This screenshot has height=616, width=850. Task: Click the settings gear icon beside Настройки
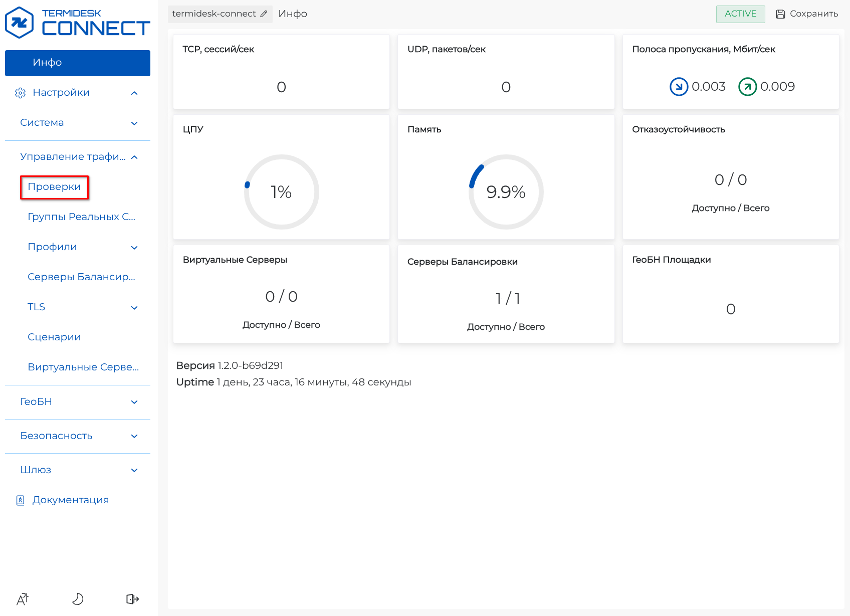(x=21, y=93)
